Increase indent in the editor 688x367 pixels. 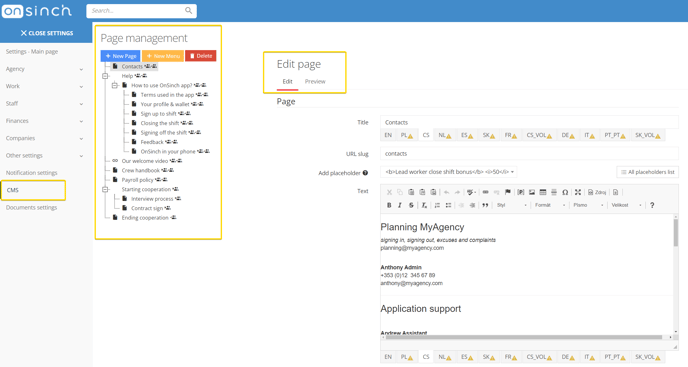coord(472,205)
